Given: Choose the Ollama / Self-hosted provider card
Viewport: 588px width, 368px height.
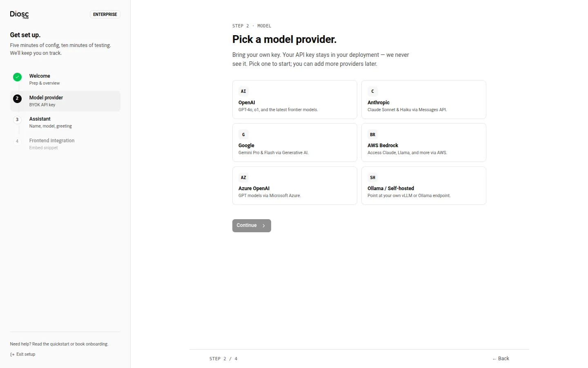Looking at the screenshot, I should point(423,186).
